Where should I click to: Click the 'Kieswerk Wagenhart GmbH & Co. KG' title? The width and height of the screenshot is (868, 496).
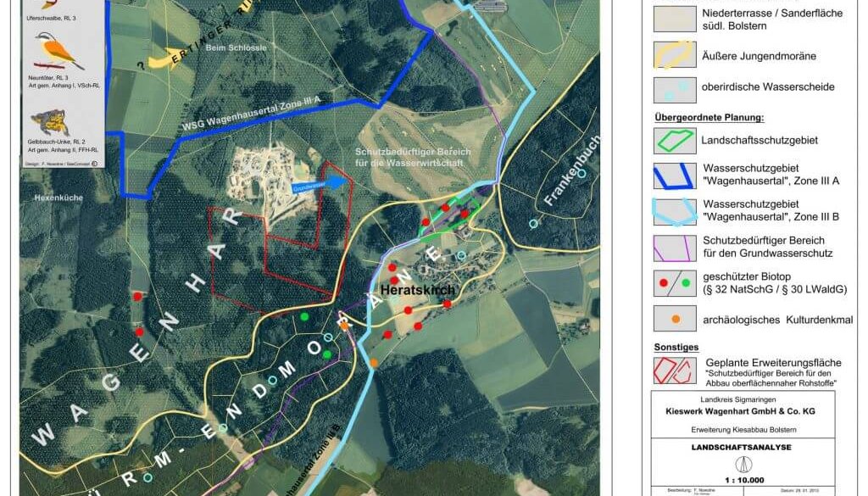[x=745, y=411]
